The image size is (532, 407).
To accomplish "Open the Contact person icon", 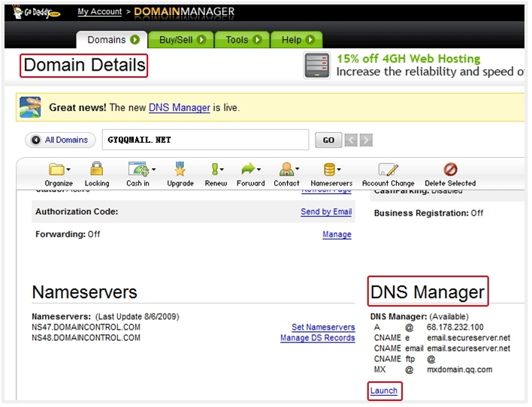I will point(287,168).
